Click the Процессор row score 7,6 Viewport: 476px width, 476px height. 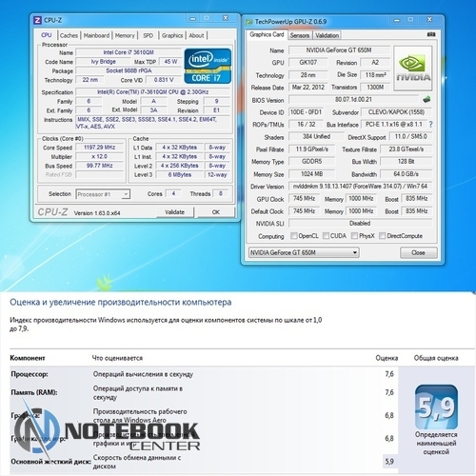(x=389, y=374)
